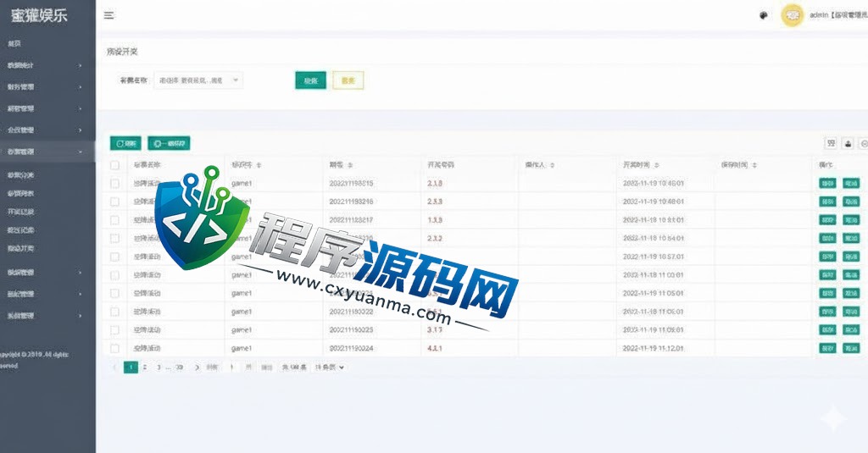This screenshot has height=453, width=868.
Task: Sort by the 操作人 column arrows
Action: [x=552, y=165]
